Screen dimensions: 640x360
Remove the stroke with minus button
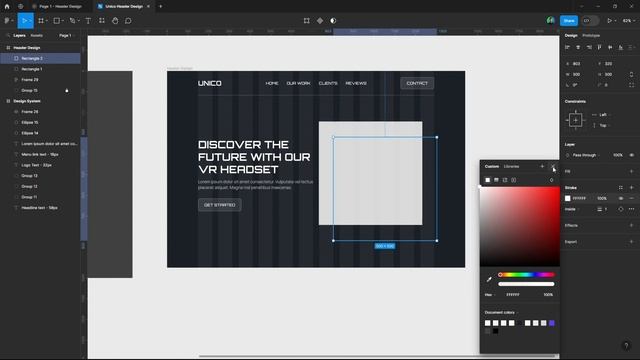click(631, 198)
